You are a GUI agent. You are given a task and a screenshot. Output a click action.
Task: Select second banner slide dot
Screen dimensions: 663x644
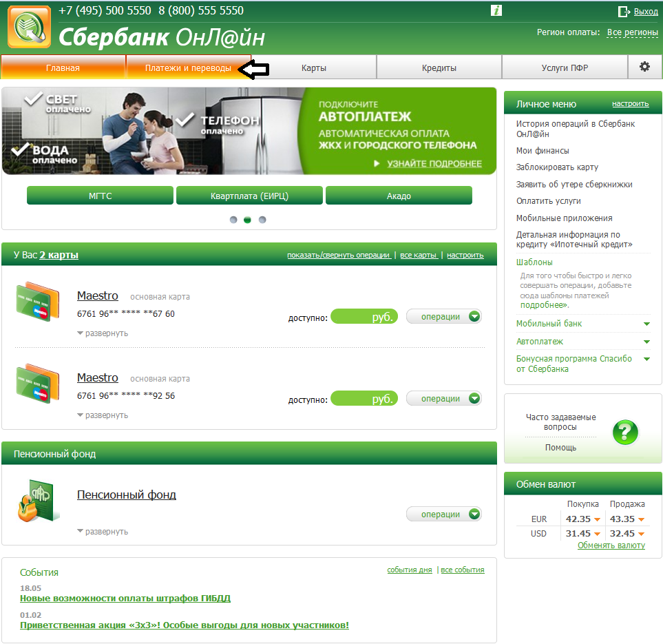click(x=248, y=220)
